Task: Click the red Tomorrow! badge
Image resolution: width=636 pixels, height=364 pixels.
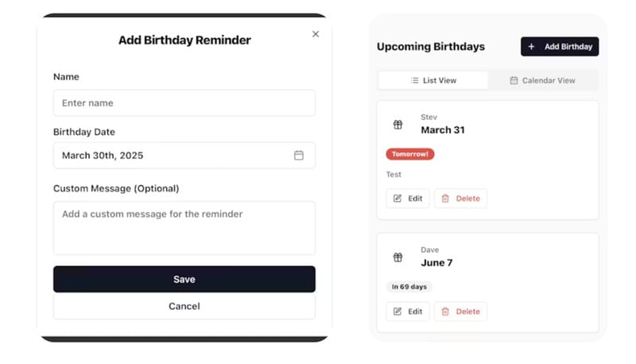Action: coord(410,154)
